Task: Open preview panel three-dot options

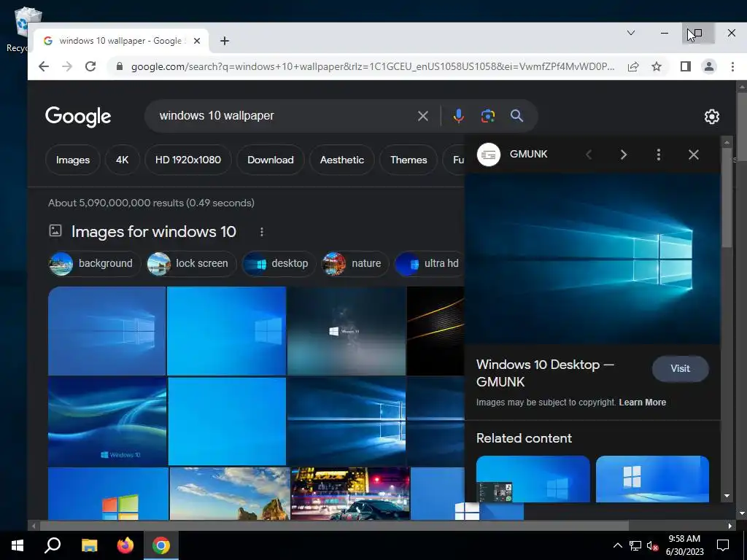Action: (x=659, y=155)
